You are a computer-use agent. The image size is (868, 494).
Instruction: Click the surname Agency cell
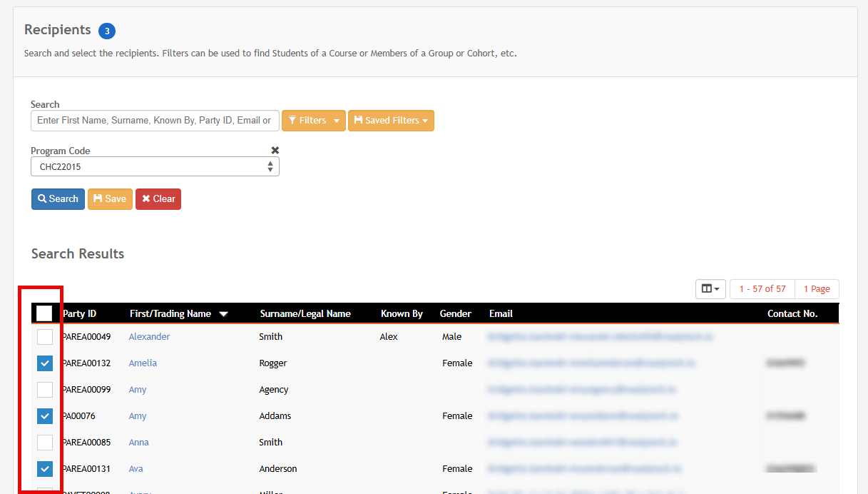pyautogui.click(x=274, y=390)
